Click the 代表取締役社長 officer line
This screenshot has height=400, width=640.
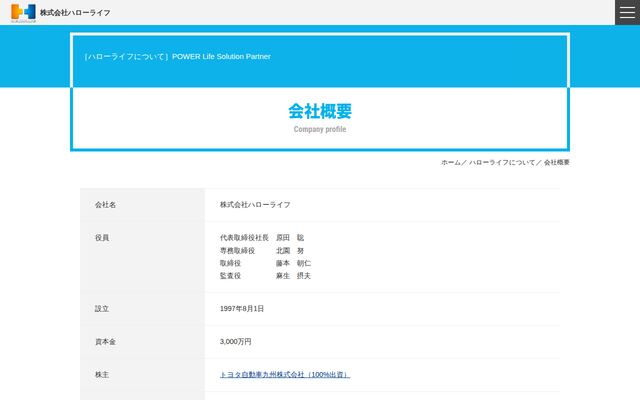[262, 238]
